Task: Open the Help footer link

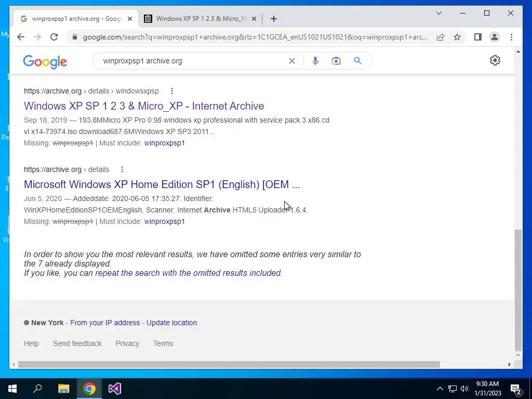Action: (31, 343)
